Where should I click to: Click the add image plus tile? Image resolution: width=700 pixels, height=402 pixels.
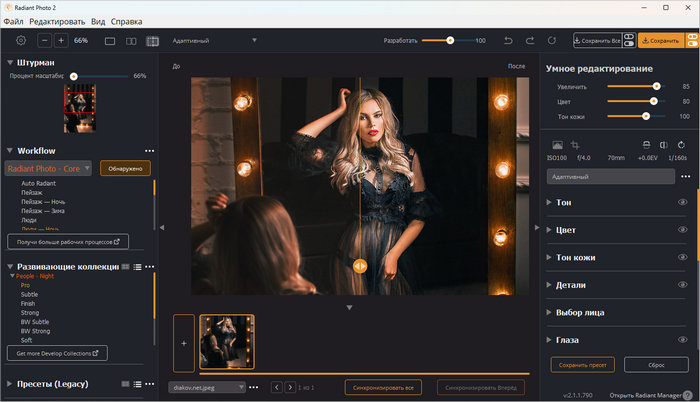183,342
